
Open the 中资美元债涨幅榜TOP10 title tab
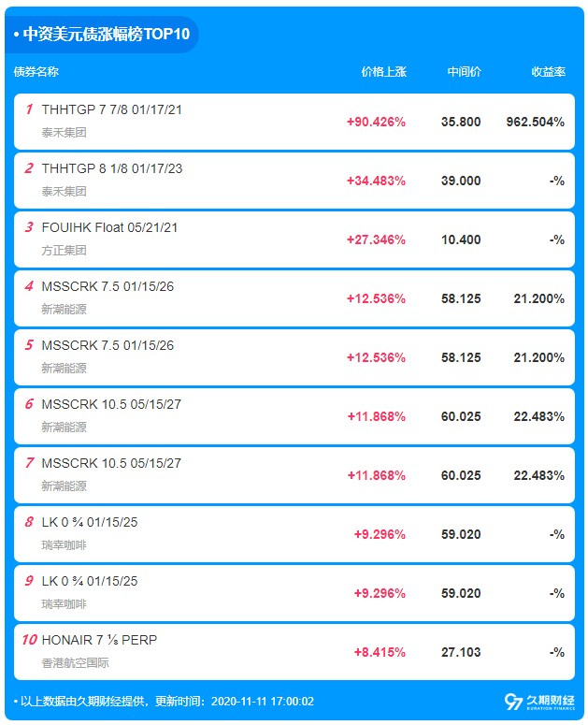(102, 35)
